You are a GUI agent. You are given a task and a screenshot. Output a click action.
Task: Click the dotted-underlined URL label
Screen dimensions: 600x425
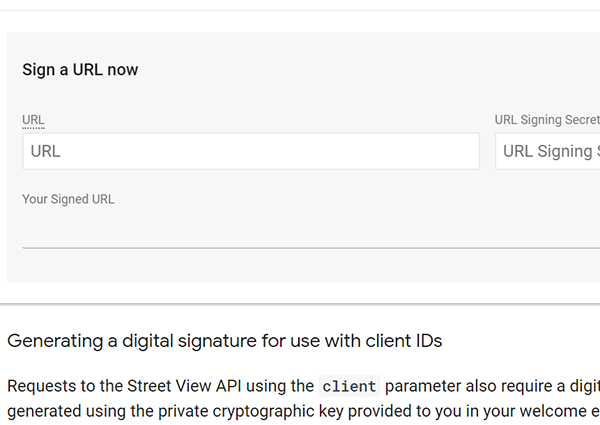coord(33,120)
